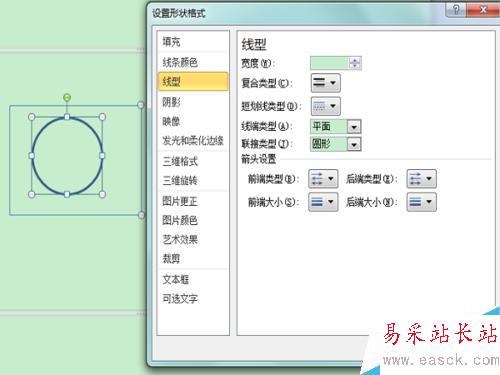Open the 填充 category
Image resolution: width=500 pixels, height=375 pixels.
193,42
